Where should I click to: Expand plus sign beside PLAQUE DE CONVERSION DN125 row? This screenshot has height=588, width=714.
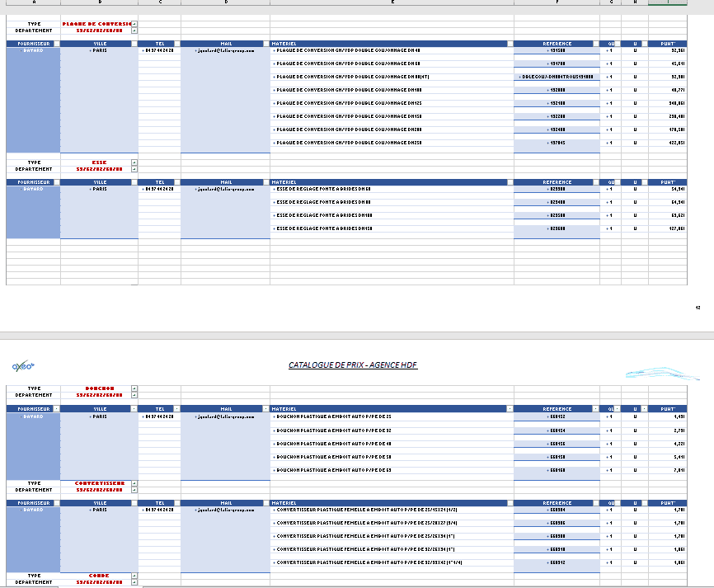tap(274, 103)
